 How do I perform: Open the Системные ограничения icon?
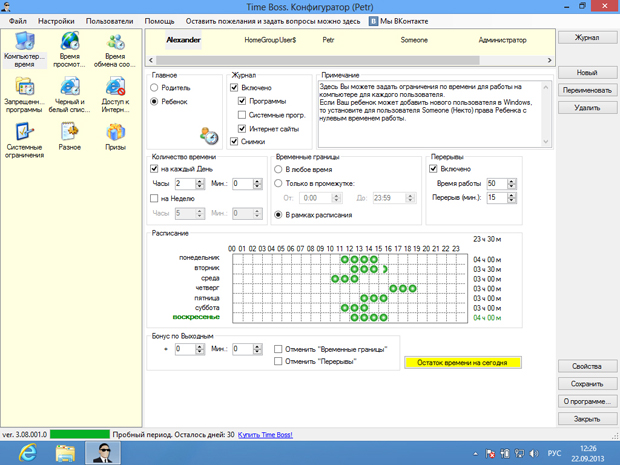pyautogui.click(x=23, y=133)
